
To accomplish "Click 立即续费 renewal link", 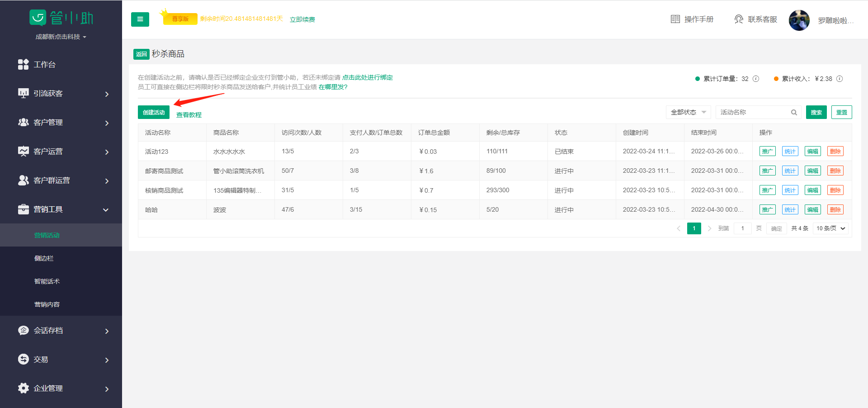I will [x=302, y=19].
